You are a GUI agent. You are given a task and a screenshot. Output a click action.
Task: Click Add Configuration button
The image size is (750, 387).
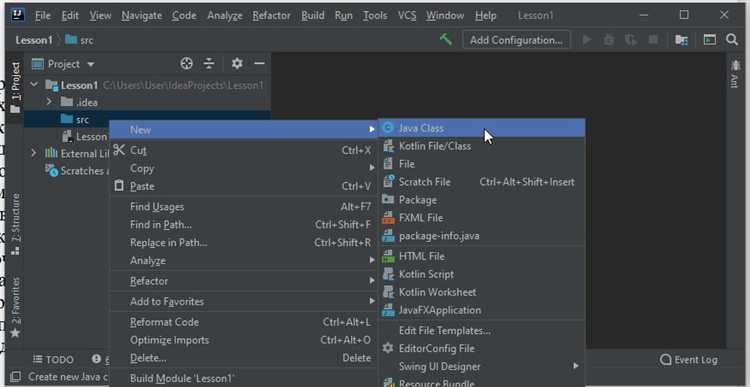pyautogui.click(x=516, y=40)
